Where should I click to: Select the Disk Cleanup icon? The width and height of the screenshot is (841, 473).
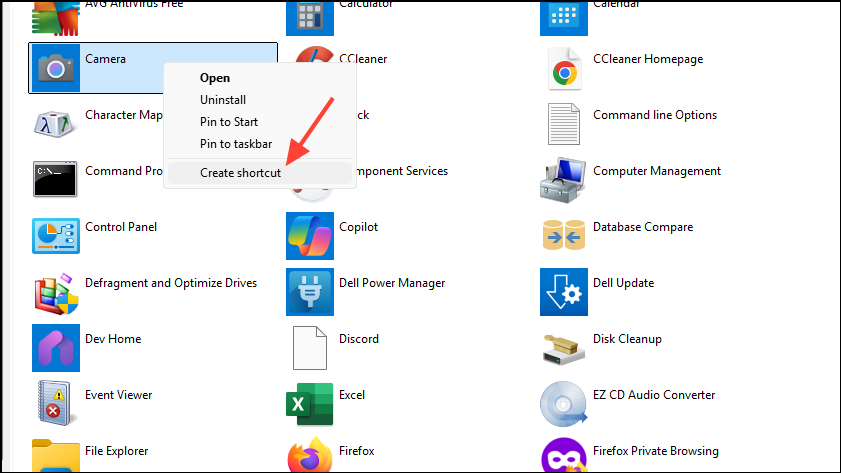(564, 347)
